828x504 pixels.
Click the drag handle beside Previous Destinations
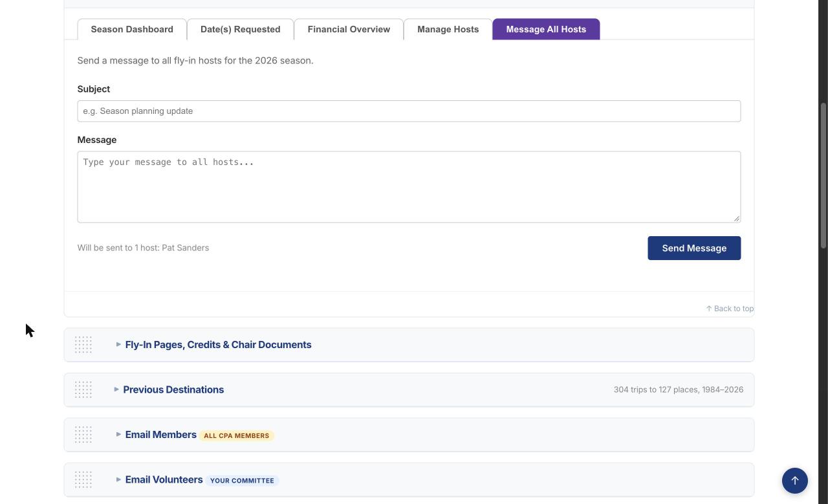[x=83, y=389]
